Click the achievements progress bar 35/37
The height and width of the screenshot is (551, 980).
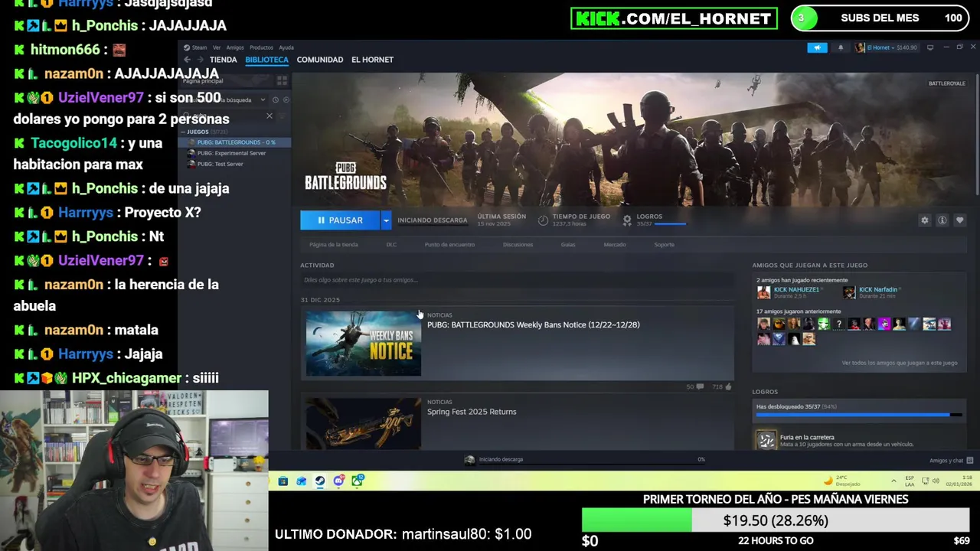click(858, 415)
